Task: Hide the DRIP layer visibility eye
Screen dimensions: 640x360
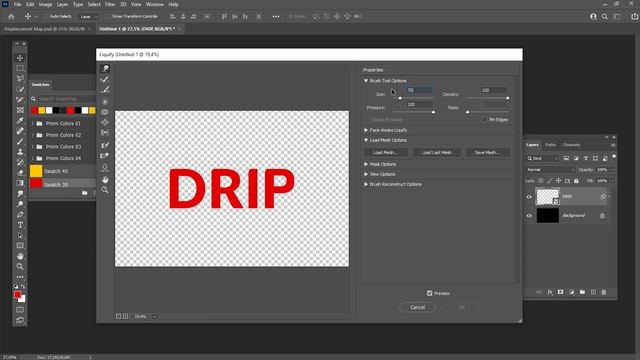Action: [529, 197]
